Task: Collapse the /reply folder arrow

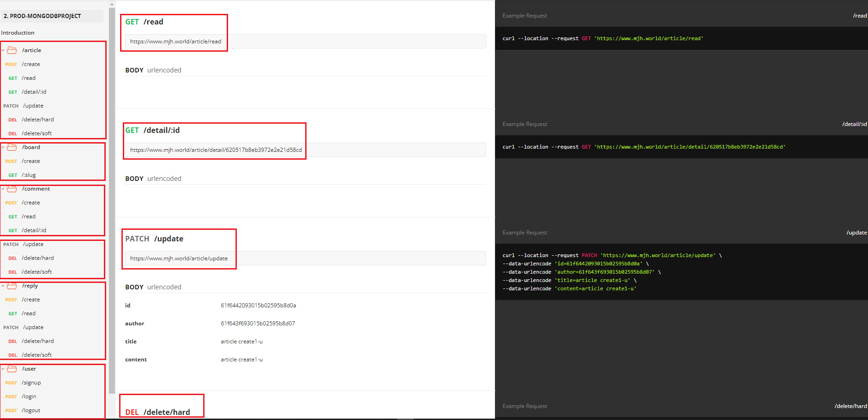Action: coord(3,286)
